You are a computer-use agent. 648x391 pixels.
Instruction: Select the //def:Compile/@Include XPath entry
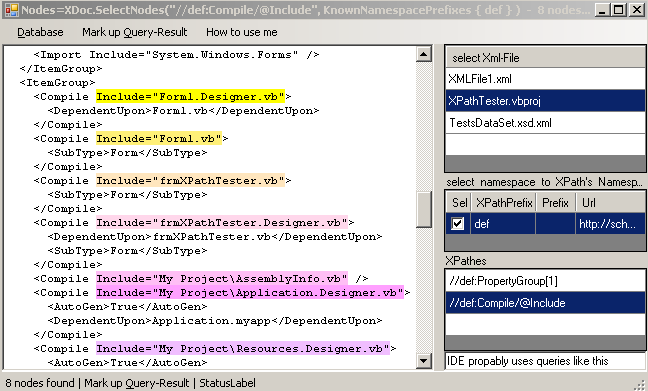[x=545, y=303]
